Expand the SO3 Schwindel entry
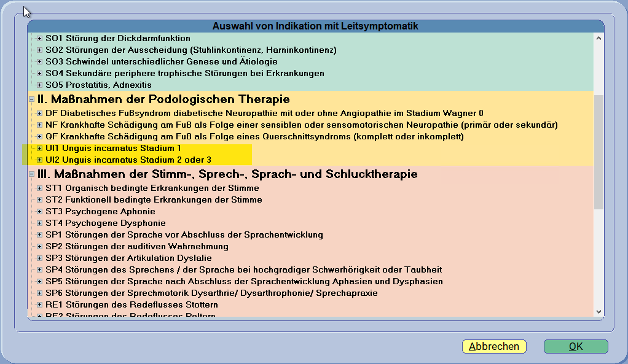628x364 pixels. (38, 61)
